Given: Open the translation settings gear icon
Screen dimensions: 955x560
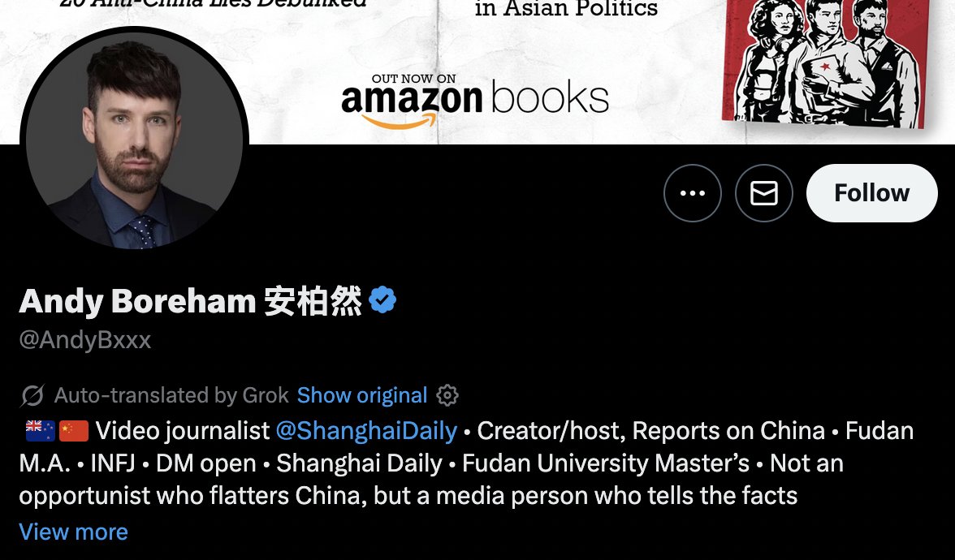Looking at the screenshot, I should (447, 395).
